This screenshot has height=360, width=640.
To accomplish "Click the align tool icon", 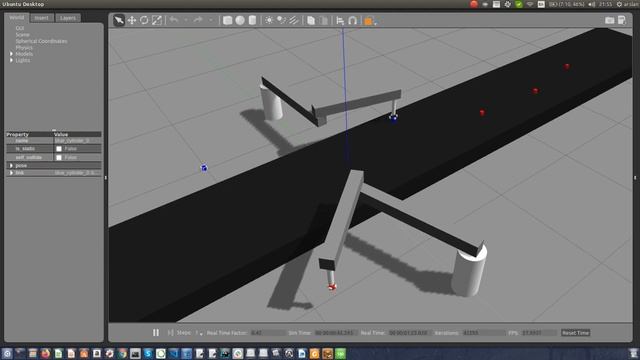I will (x=340, y=20).
